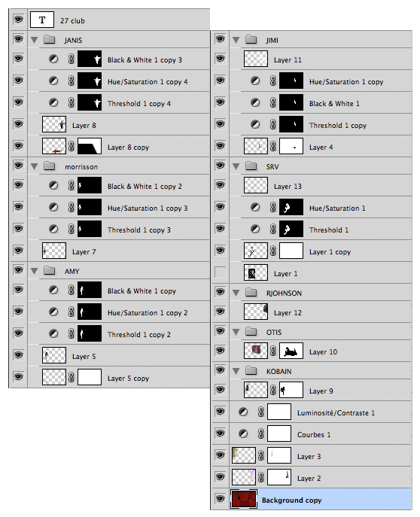Image resolution: width=420 pixels, height=517 pixels.
Task: Hide the Background copy layer
Action: pyautogui.click(x=221, y=498)
